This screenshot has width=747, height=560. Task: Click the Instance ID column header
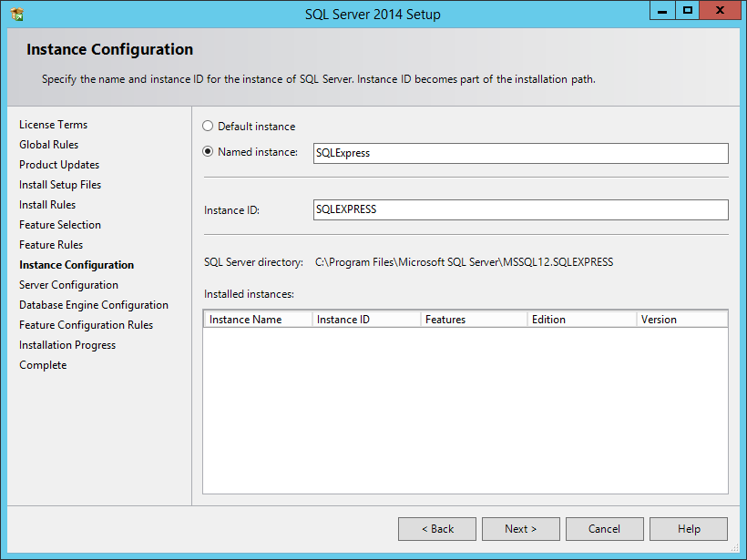coord(365,320)
